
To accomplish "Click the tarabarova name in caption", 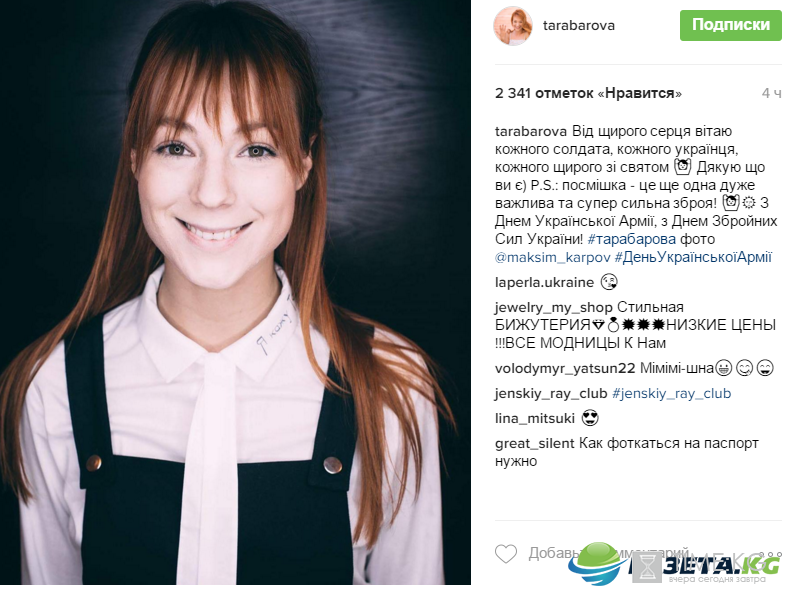I will pyautogui.click(x=531, y=132).
